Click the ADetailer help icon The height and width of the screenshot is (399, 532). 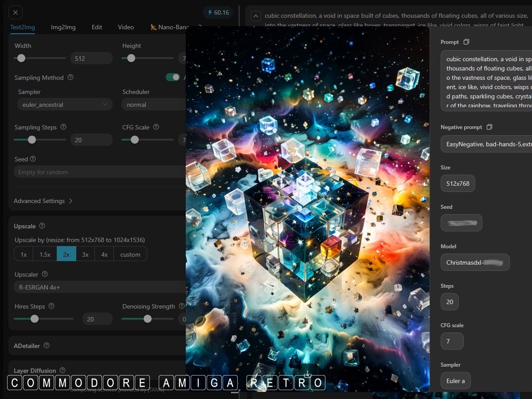coord(47,346)
